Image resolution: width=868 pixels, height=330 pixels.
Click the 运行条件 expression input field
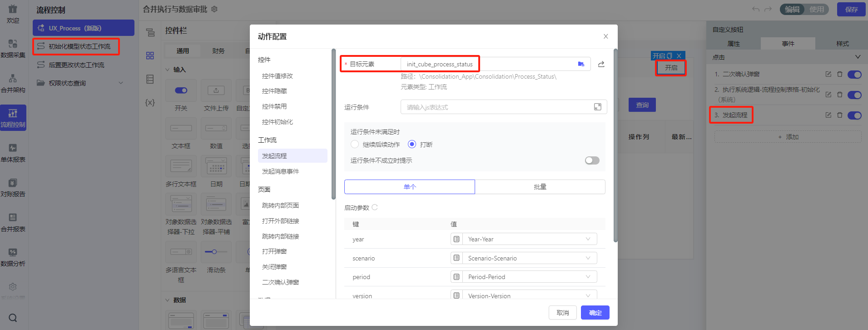497,107
